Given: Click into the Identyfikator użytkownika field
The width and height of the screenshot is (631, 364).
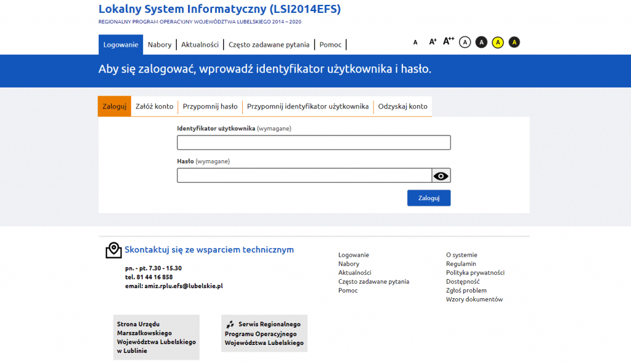Looking at the screenshot, I should [314, 143].
